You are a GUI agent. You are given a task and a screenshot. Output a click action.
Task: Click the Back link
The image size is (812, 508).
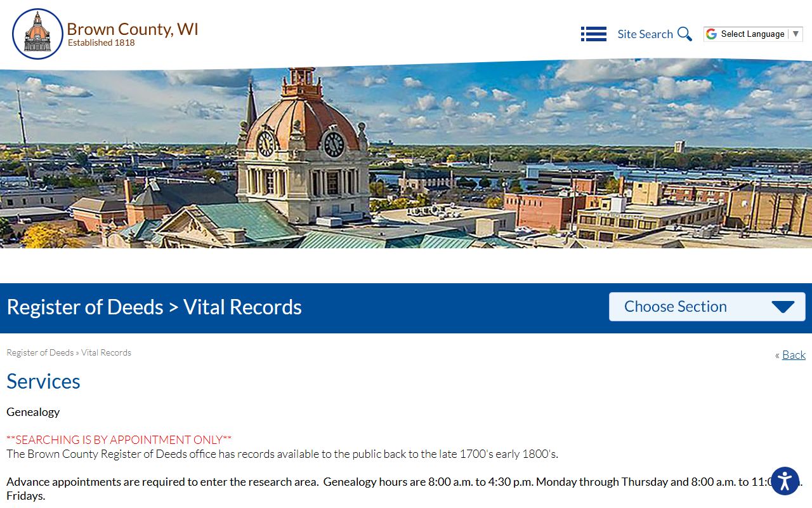(794, 355)
